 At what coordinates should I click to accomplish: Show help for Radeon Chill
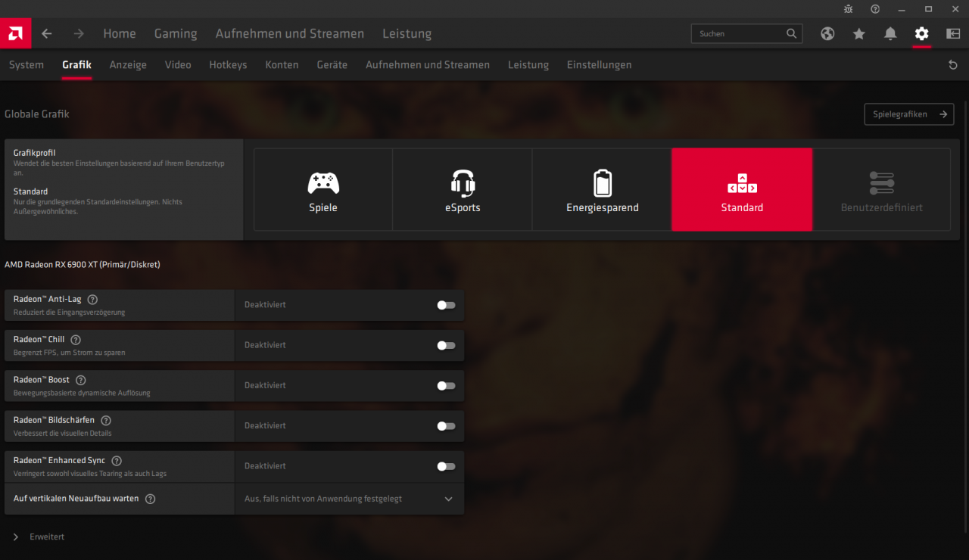(76, 340)
